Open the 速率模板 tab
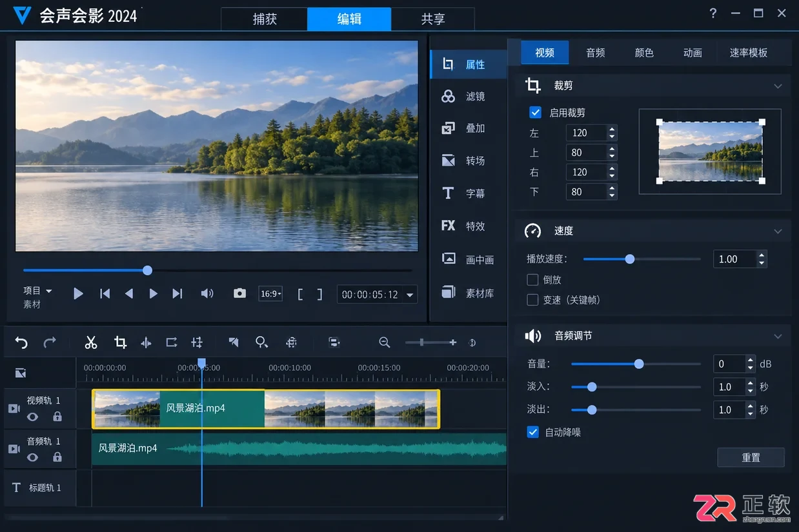The height and width of the screenshot is (532, 799). [749, 53]
